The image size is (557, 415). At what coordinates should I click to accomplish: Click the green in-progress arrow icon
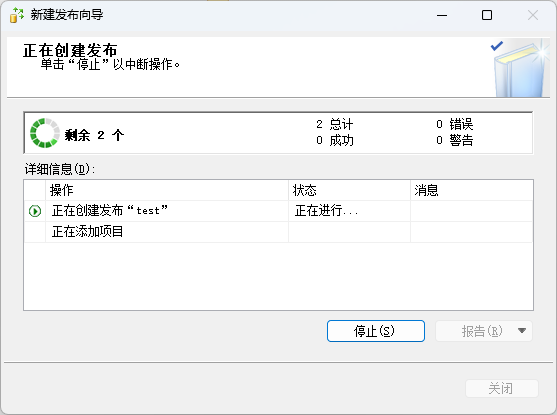(35, 211)
